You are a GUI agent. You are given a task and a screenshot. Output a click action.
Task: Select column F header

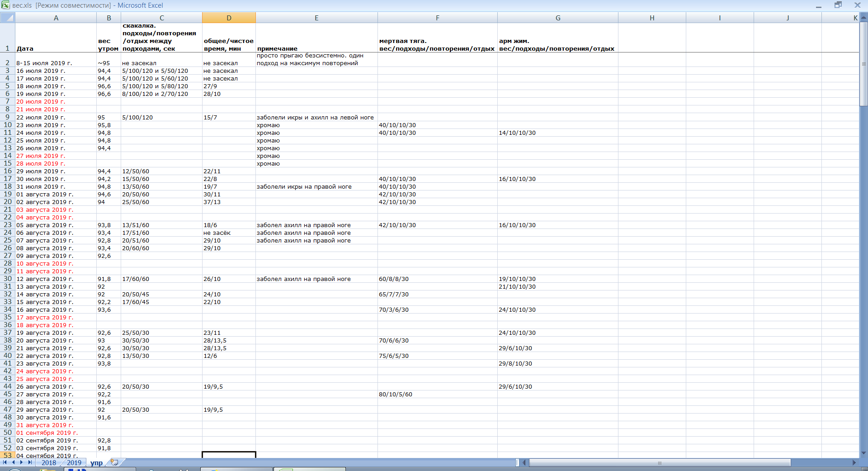[438, 18]
